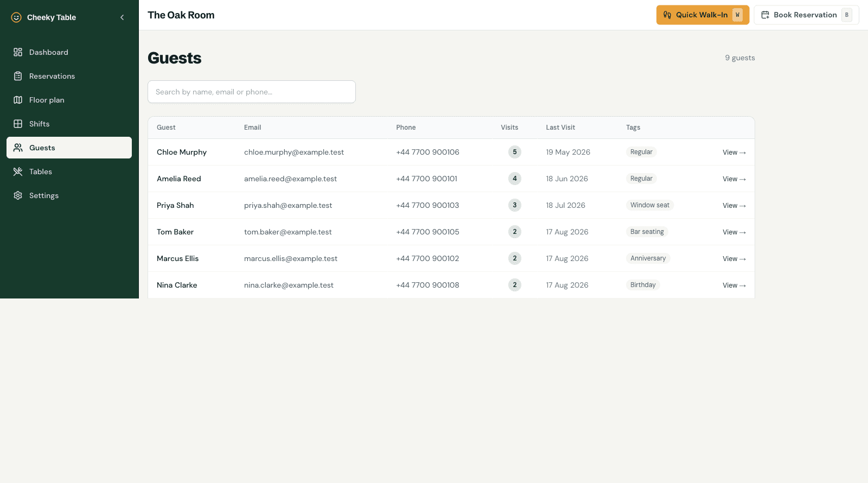
Task: Click the Tables utensils icon
Action: click(x=18, y=171)
